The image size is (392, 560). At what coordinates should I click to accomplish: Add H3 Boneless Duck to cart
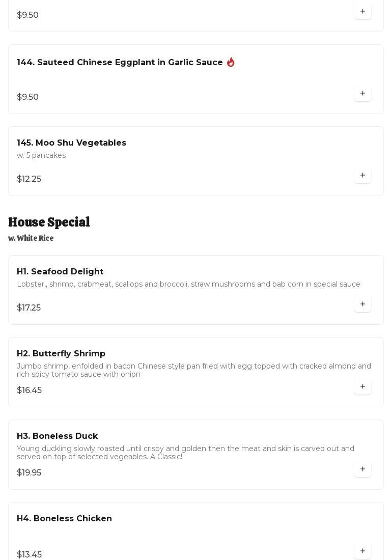click(362, 469)
